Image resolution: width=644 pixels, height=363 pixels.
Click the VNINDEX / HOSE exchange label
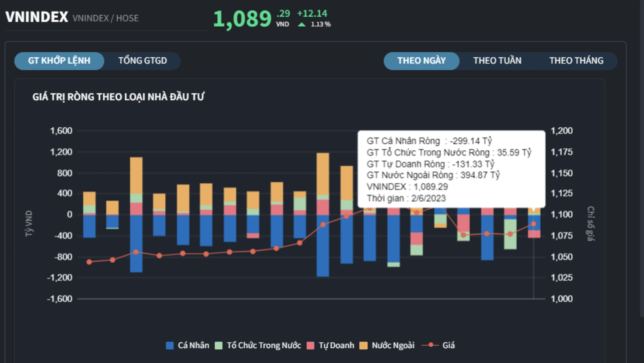[105, 18]
